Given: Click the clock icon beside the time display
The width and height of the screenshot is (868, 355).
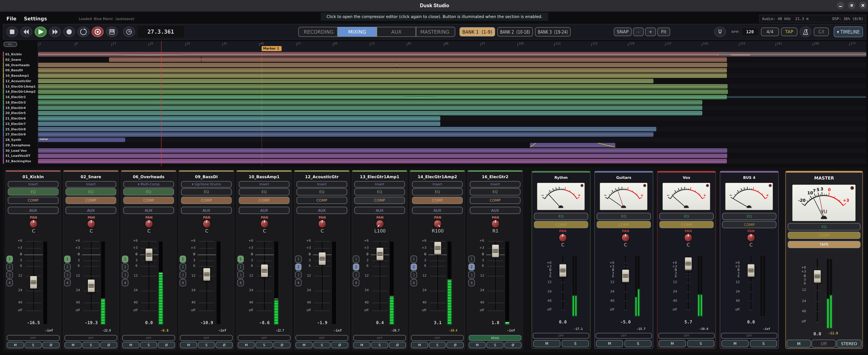Looking at the screenshot, I should tap(129, 32).
